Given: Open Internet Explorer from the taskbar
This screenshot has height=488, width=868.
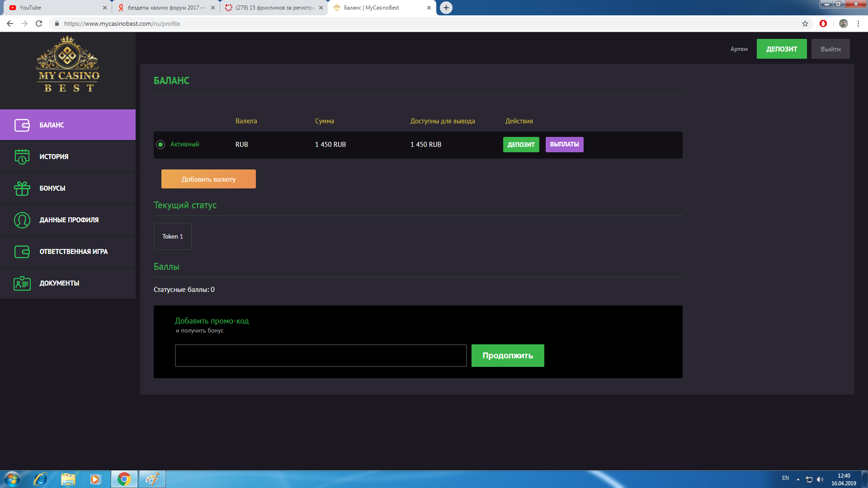Looking at the screenshot, I should [x=41, y=479].
